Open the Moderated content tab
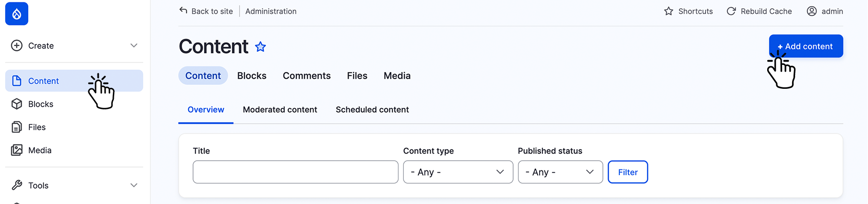This screenshot has height=204, width=868. pos(280,109)
